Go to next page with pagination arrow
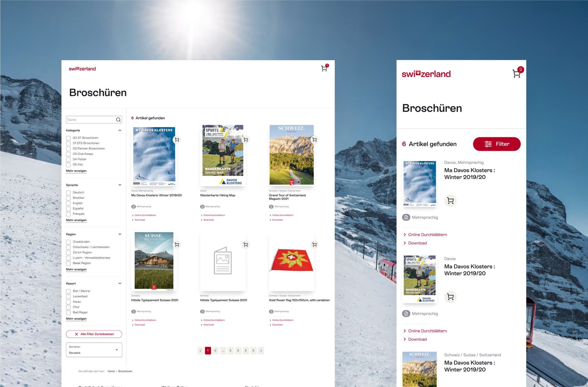The width and height of the screenshot is (588, 387). pos(261,351)
